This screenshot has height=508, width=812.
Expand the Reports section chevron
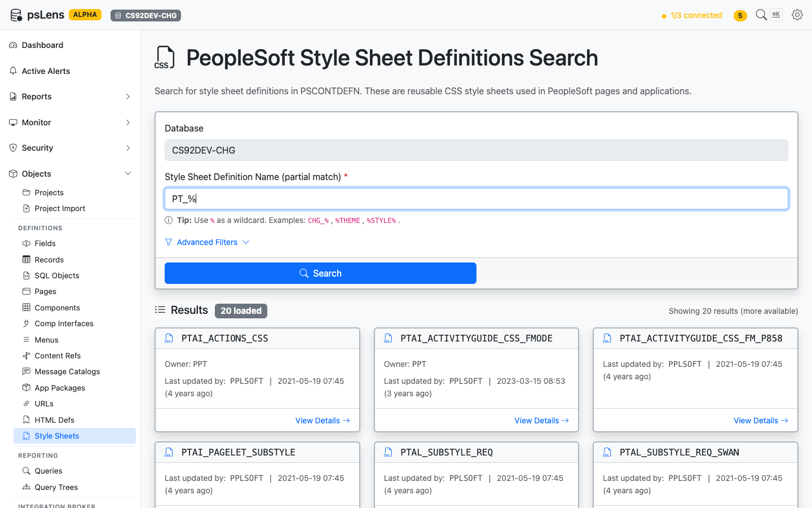(128, 97)
